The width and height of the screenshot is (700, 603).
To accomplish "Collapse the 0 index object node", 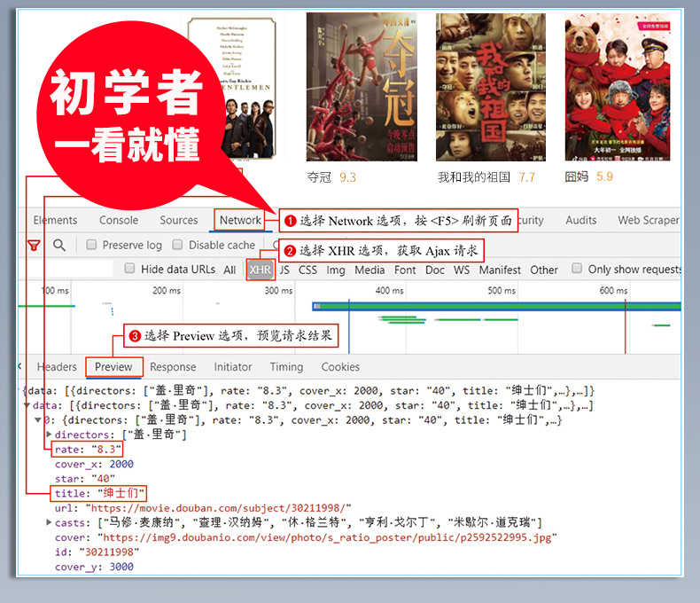I will point(38,419).
